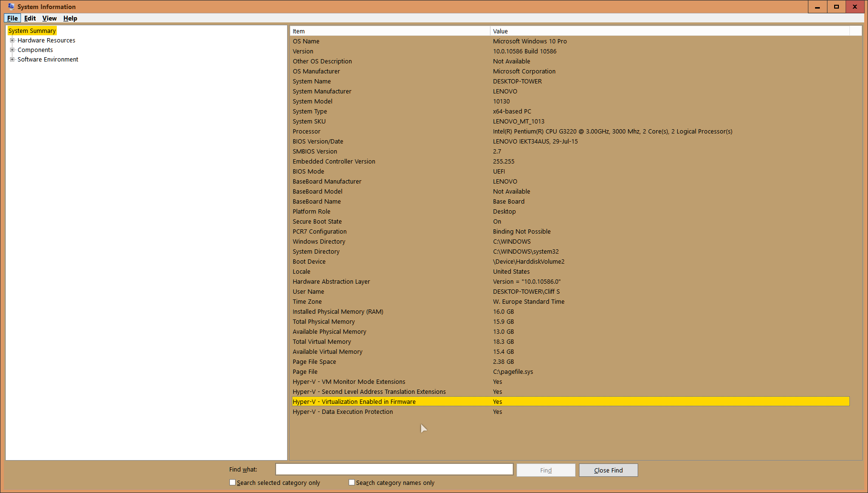This screenshot has height=493, width=868.
Task: Click the 'Find what' input field
Action: coord(394,470)
